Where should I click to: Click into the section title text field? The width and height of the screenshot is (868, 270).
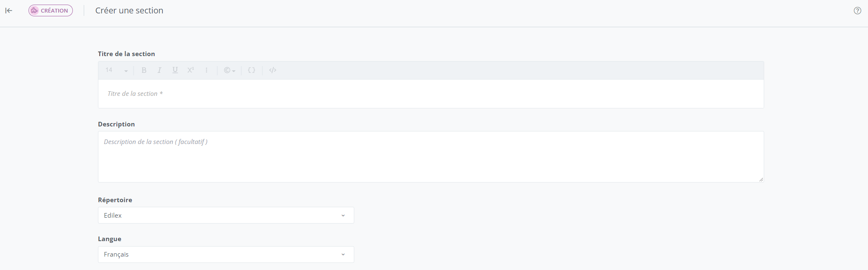(x=430, y=94)
